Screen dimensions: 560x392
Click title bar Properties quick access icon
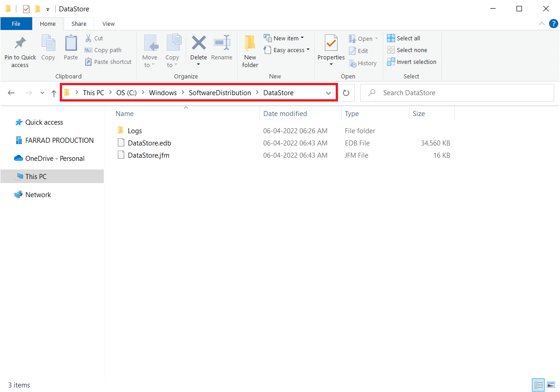coord(26,9)
